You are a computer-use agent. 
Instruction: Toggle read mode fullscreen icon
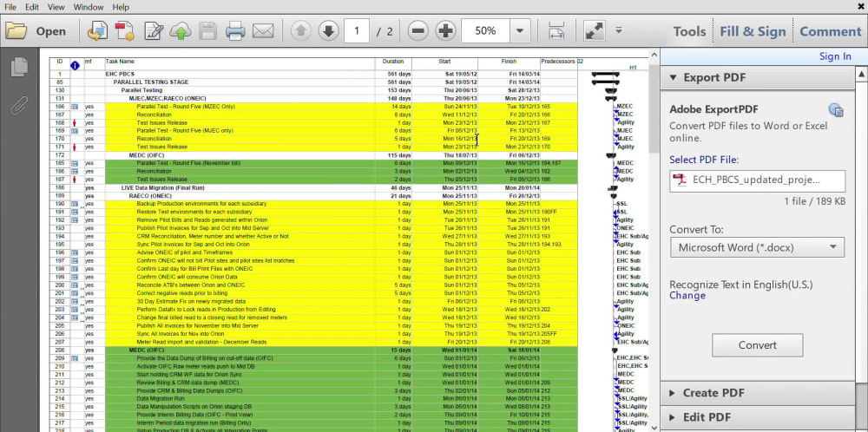pos(595,31)
